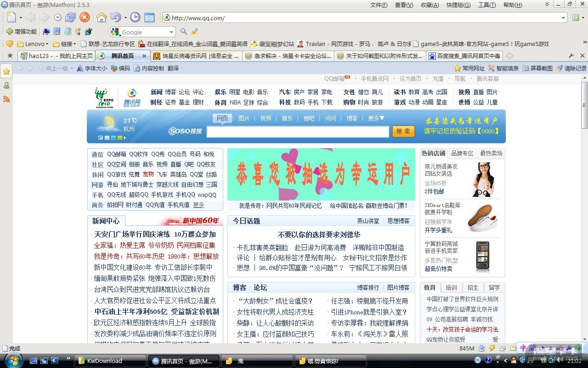Click the search magnifier icon next to Google box
This screenshot has width=588, height=368.
pyautogui.click(x=184, y=32)
